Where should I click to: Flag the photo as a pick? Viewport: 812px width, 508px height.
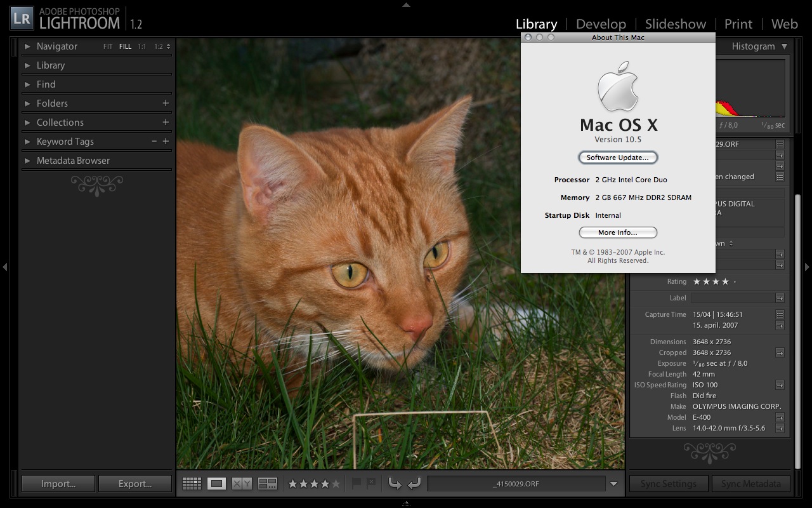pos(357,484)
